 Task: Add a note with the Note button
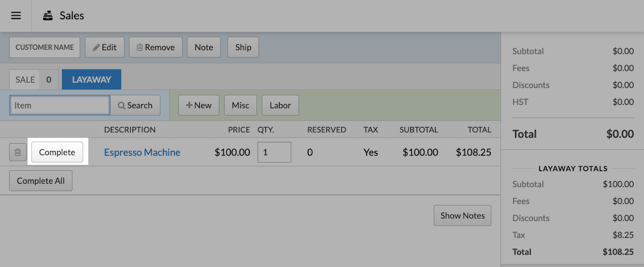click(x=204, y=46)
